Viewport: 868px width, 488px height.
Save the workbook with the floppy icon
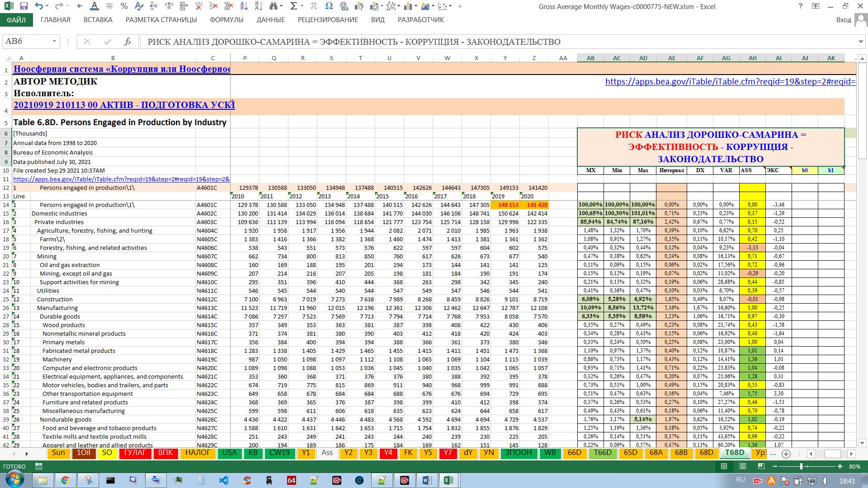click(x=24, y=6)
